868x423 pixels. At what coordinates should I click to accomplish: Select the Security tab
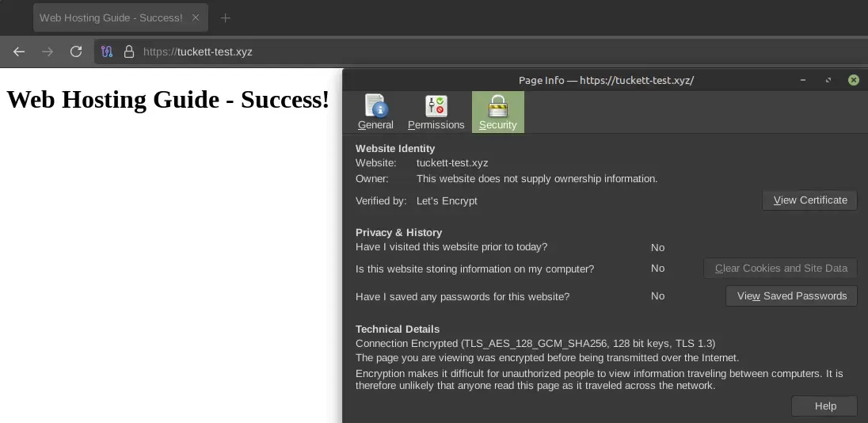(497, 112)
